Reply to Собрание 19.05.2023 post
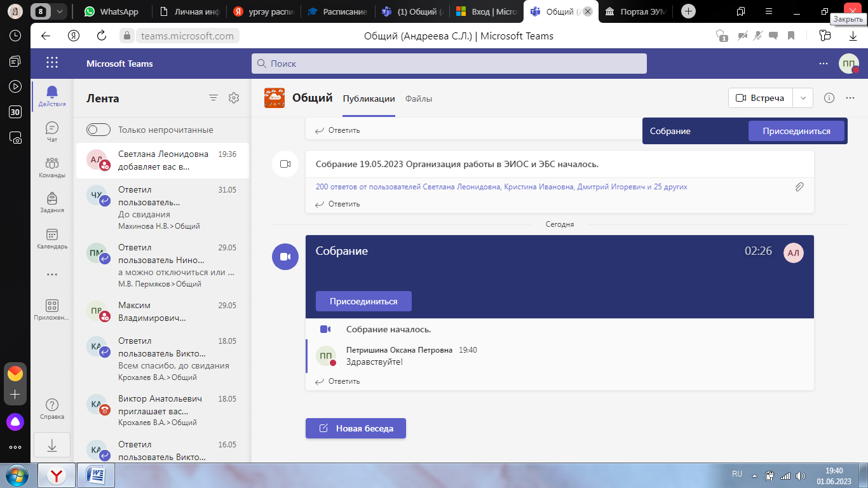The width and height of the screenshot is (868, 488). click(338, 204)
